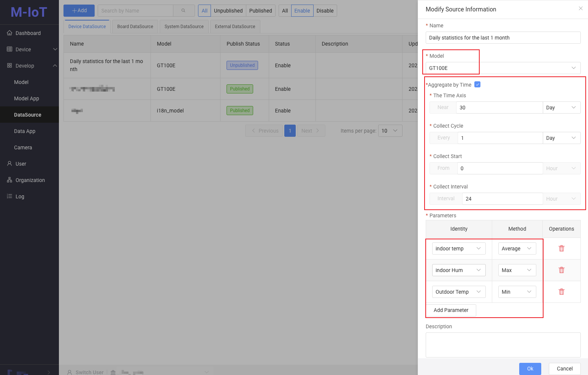Click the Organization sidebar icon
Viewport: 588px width, 375px height.
tap(9, 180)
